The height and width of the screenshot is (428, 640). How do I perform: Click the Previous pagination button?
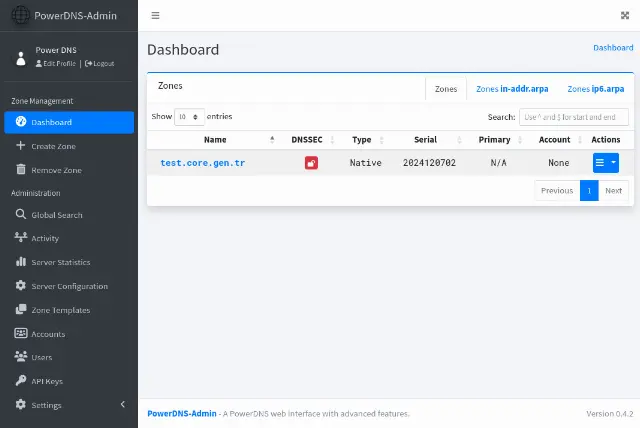pyautogui.click(x=557, y=191)
